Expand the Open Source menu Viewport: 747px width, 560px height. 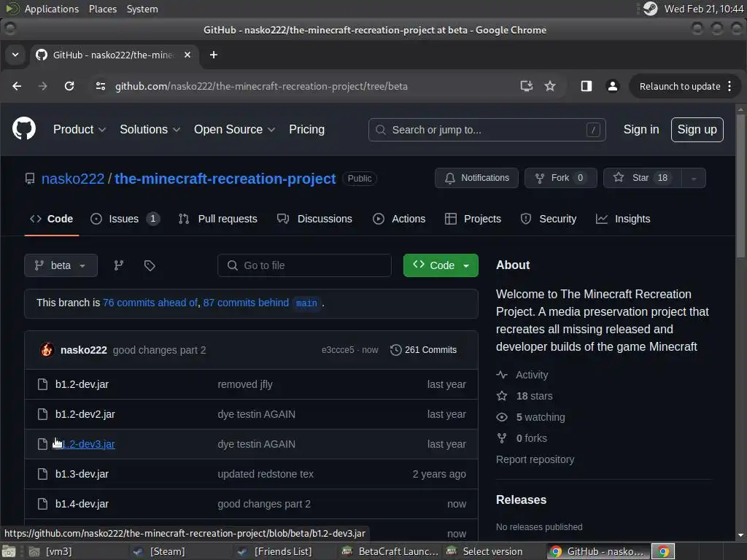234,130
